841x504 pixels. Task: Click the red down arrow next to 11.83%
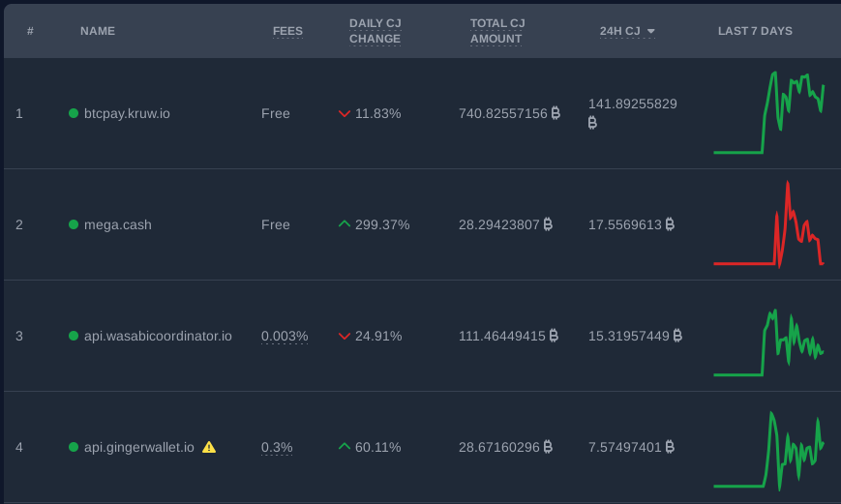click(x=345, y=114)
